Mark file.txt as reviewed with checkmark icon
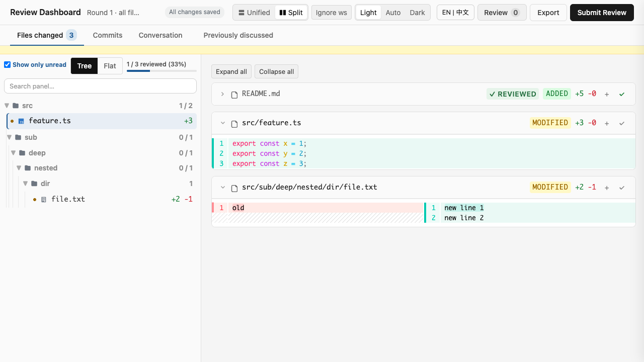The width and height of the screenshot is (644, 362). (622, 188)
